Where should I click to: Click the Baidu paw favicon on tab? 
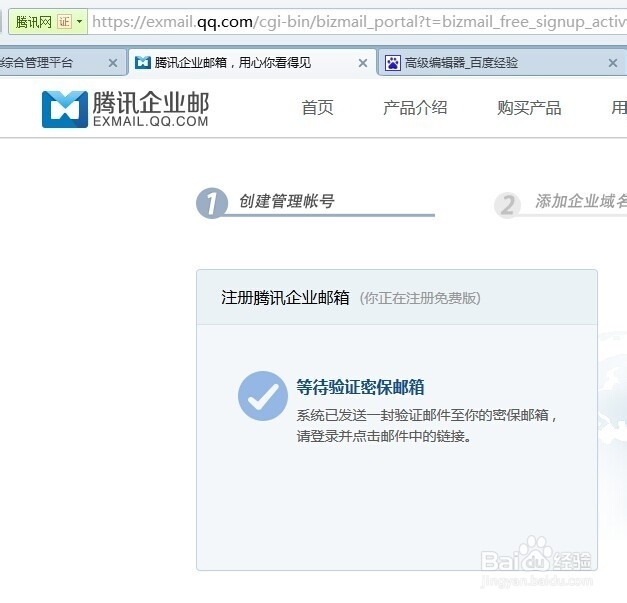point(392,63)
